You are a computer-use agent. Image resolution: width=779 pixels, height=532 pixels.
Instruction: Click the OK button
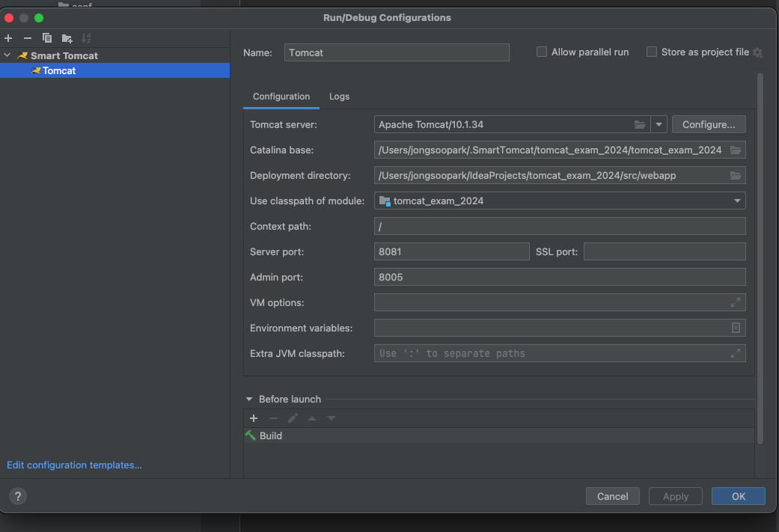[x=739, y=496]
